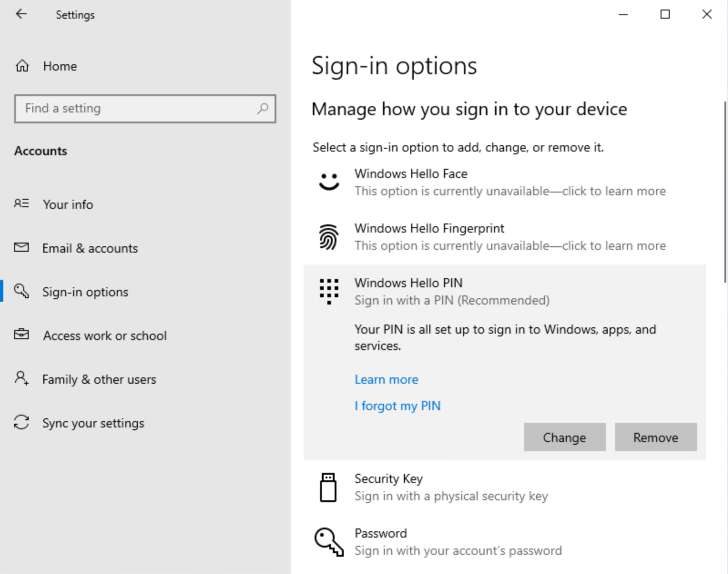Click the Change PIN button
728x574 pixels.
point(565,437)
